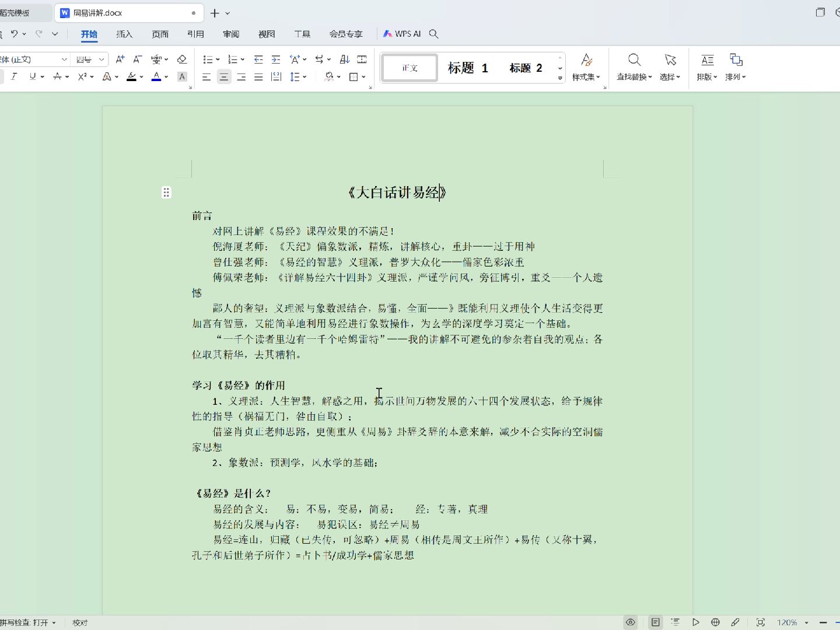Fit page to window icon
The width and height of the screenshot is (840, 630).
coord(760,622)
